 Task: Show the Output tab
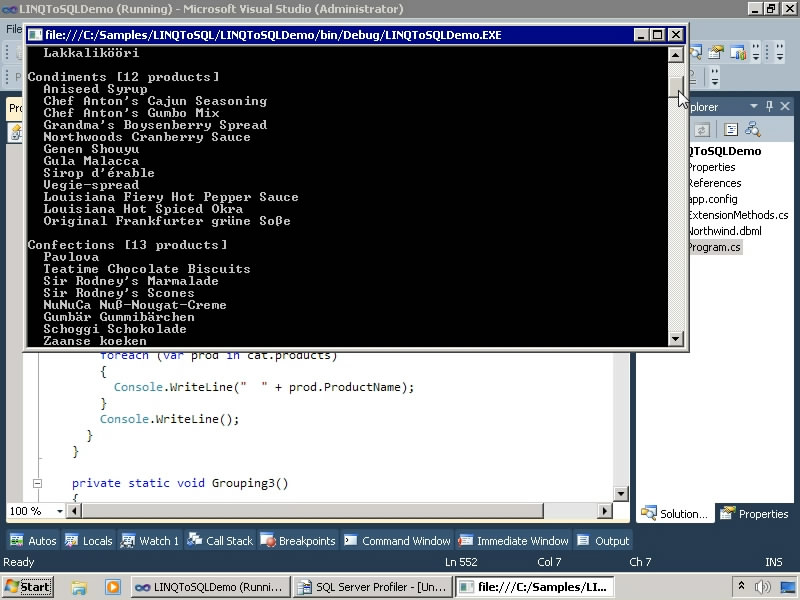[x=603, y=541]
